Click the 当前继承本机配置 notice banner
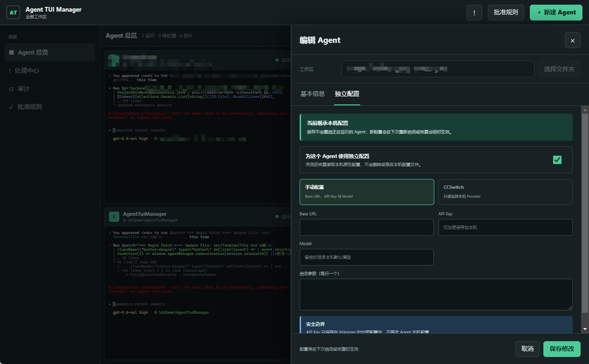The width and height of the screenshot is (589, 364). click(436, 127)
